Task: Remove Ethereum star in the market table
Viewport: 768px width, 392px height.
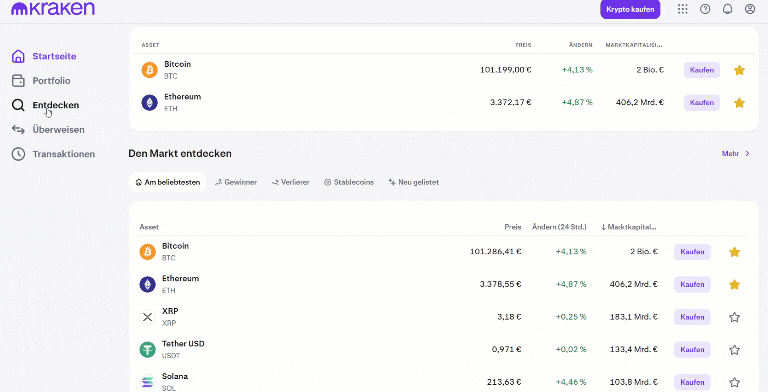Action: (734, 284)
